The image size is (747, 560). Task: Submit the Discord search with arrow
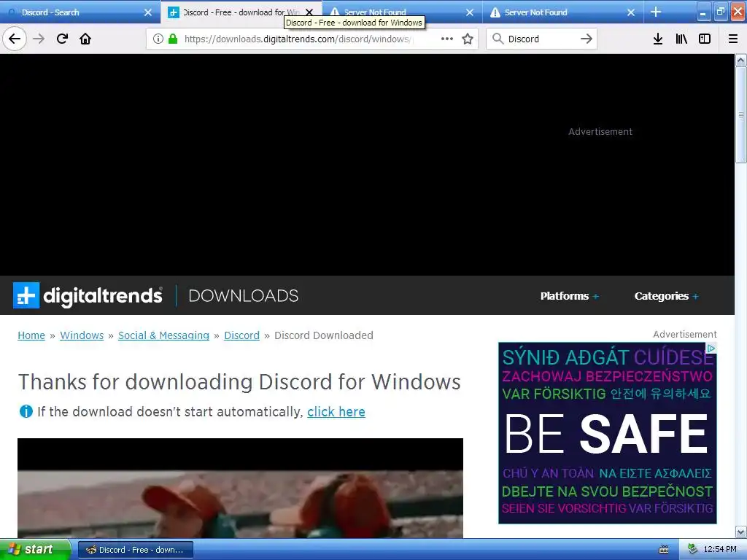(x=587, y=39)
